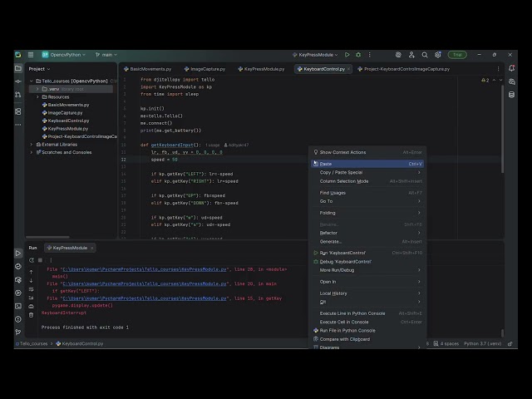The width and height of the screenshot is (532, 399).
Task: Open the Python Packages tool window
Action: click(x=18, y=266)
